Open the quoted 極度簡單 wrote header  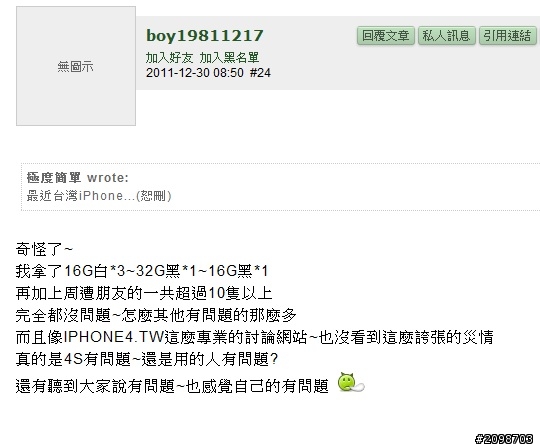78,178
